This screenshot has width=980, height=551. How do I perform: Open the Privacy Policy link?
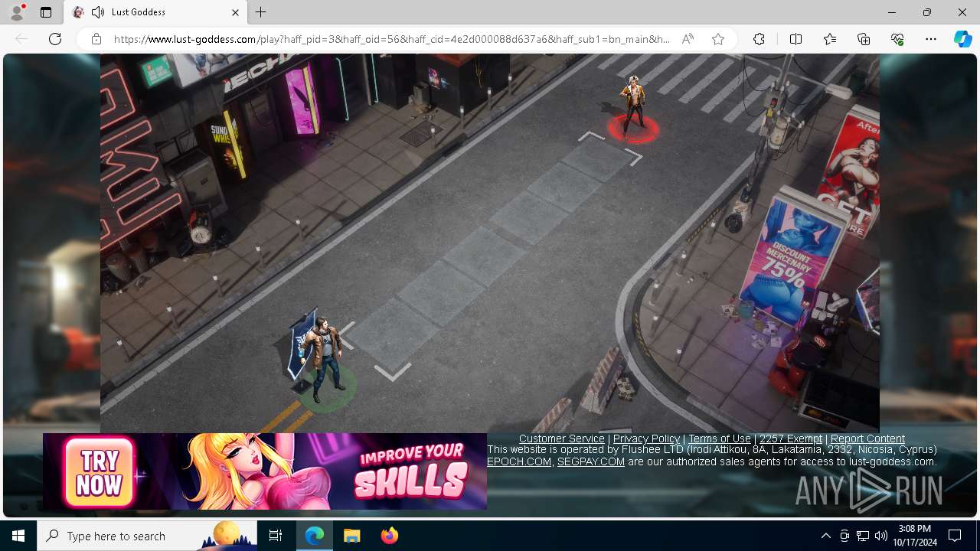point(646,439)
